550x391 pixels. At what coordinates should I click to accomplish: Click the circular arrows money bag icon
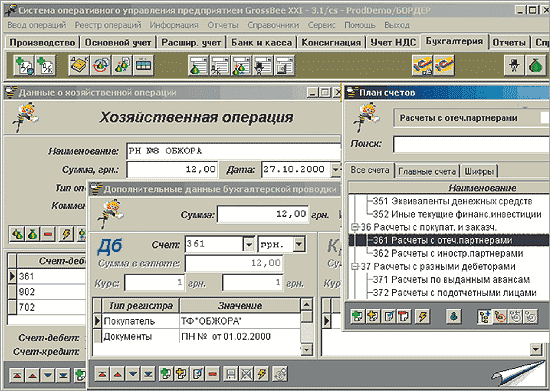point(100,65)
